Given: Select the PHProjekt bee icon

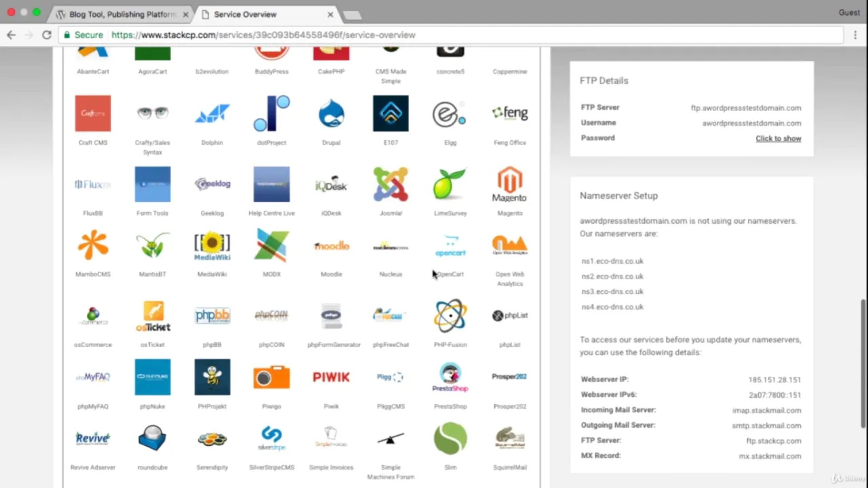Looking at the screenshot, I should 212,378.
